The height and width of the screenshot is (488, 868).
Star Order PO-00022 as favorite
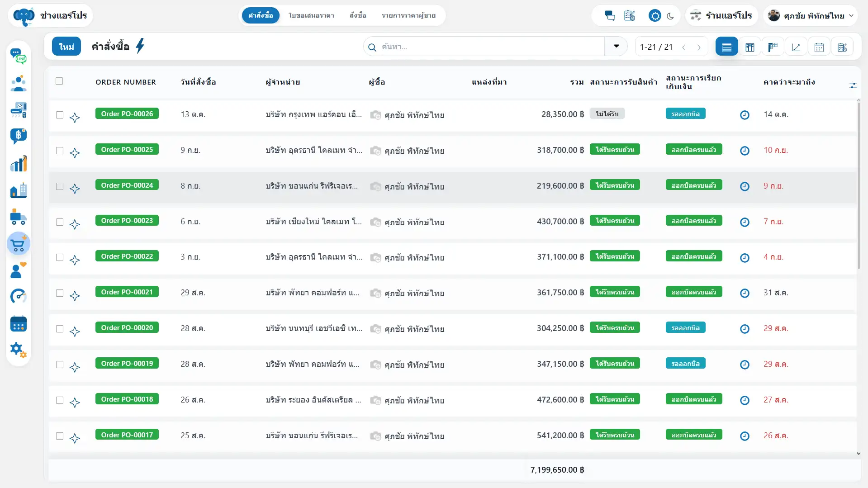pos(75,260)
